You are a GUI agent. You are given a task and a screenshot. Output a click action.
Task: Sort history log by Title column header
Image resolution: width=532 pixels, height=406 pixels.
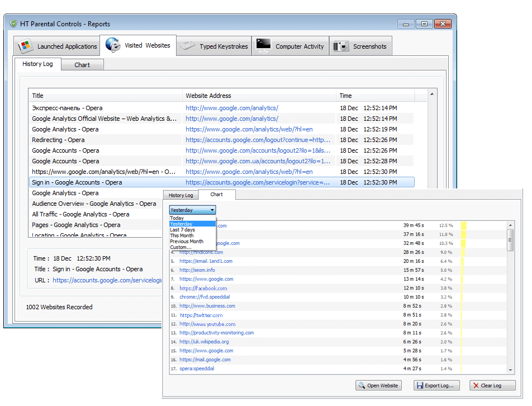(106, 96)
